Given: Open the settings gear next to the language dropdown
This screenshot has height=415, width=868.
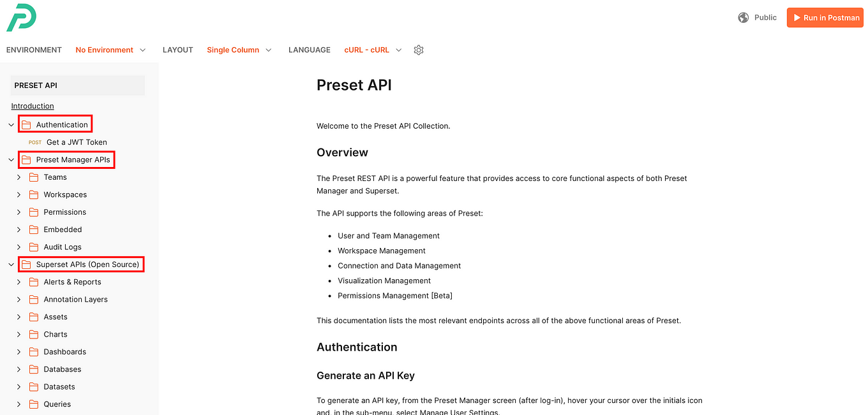Looking at the screenshot, I should coord(419,49).
